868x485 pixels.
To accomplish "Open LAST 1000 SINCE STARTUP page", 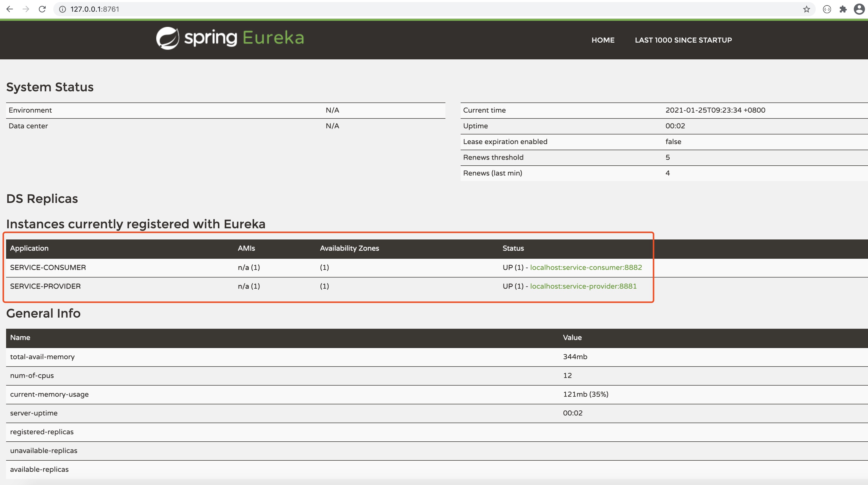I will (x=683, y=40).
